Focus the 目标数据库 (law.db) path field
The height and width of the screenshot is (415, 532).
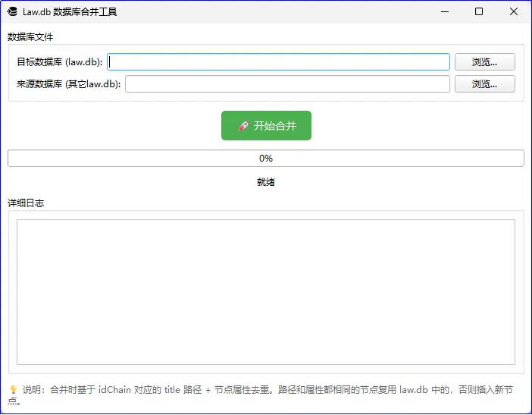pos(279,61)
